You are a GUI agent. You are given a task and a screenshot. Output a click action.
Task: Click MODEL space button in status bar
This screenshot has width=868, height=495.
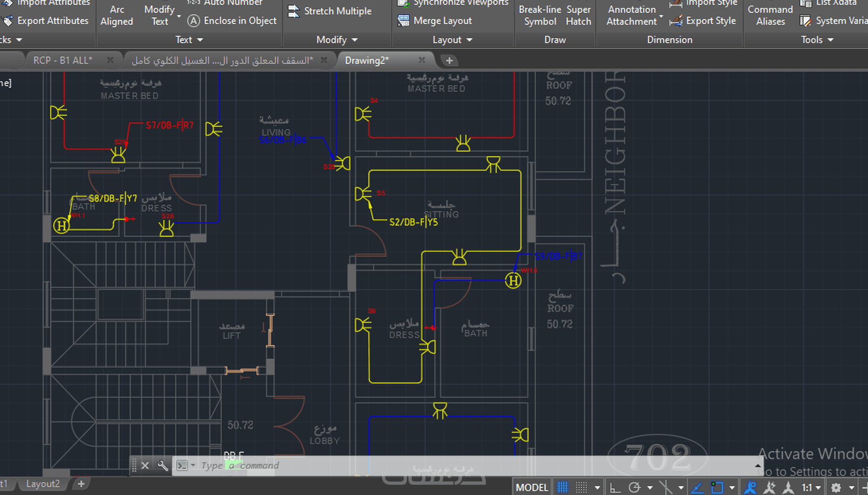532,488
